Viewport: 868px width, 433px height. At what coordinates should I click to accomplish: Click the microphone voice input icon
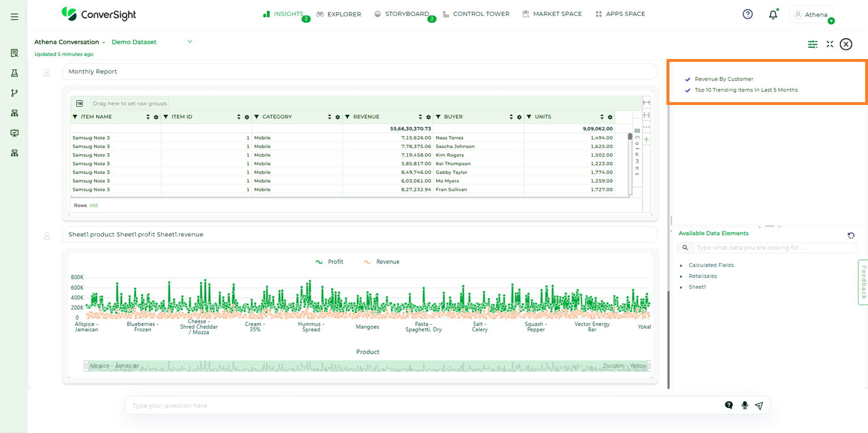744,405
